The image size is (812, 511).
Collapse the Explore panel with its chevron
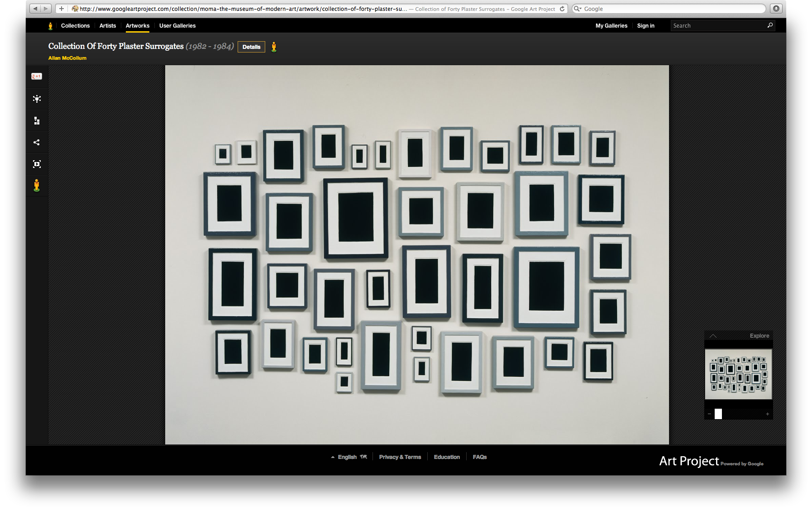click(713, 336)
